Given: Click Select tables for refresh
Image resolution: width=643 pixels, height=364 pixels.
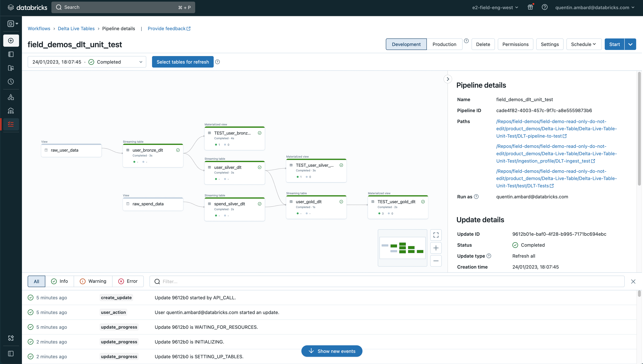Looking at the screenshot, I should [x=183, y=62].
